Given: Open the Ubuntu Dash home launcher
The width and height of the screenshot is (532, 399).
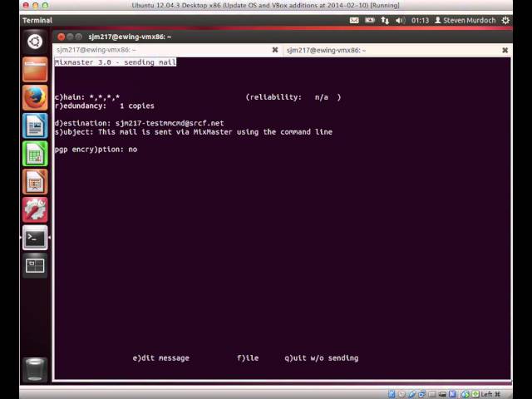Looking at the screenshot, I should click(35, 42).
